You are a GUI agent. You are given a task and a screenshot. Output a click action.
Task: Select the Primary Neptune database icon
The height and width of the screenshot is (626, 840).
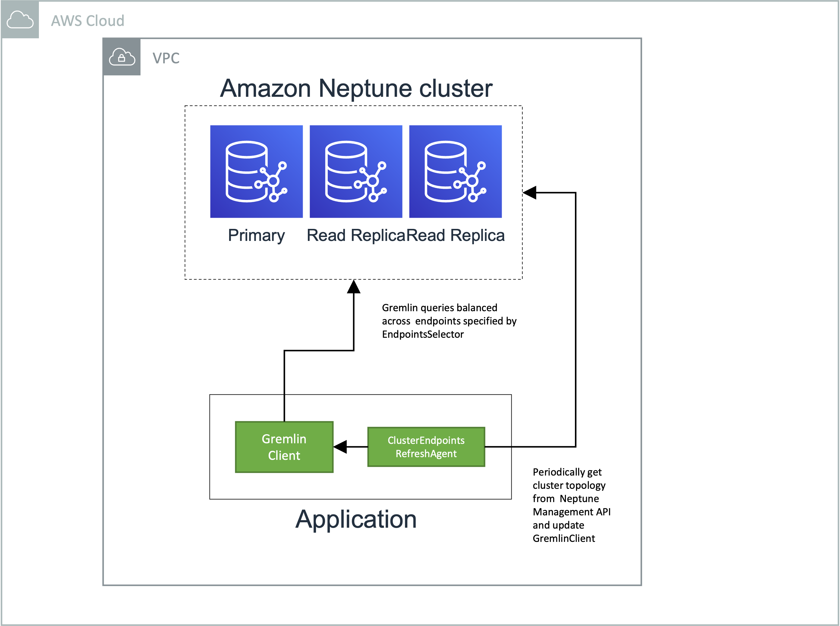257,171
